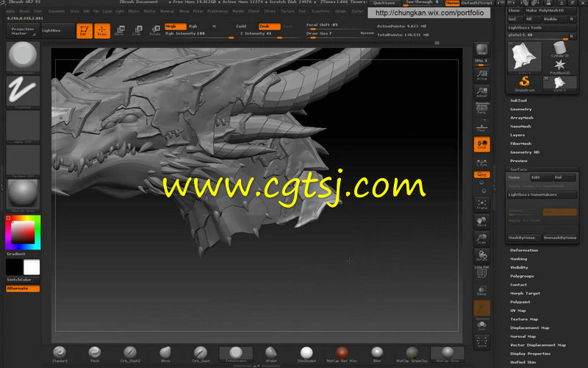Select the hPolish brush

(x=270, y=355)
